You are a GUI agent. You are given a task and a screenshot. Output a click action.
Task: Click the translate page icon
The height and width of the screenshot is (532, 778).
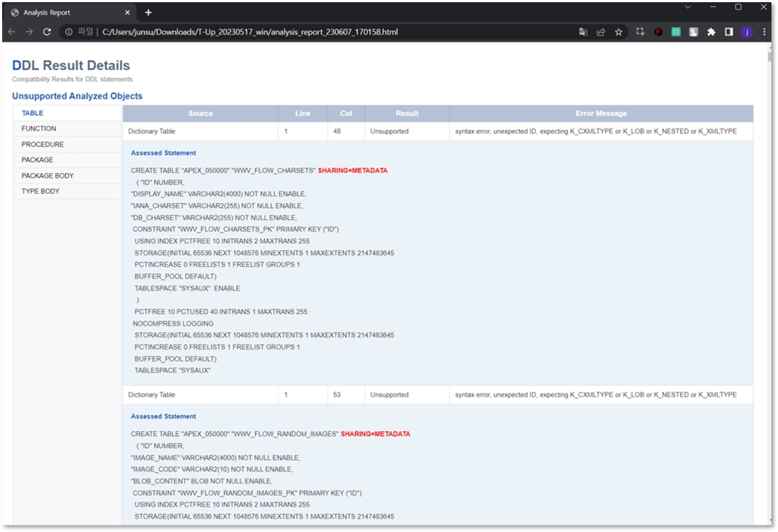(x=583, y=32)
